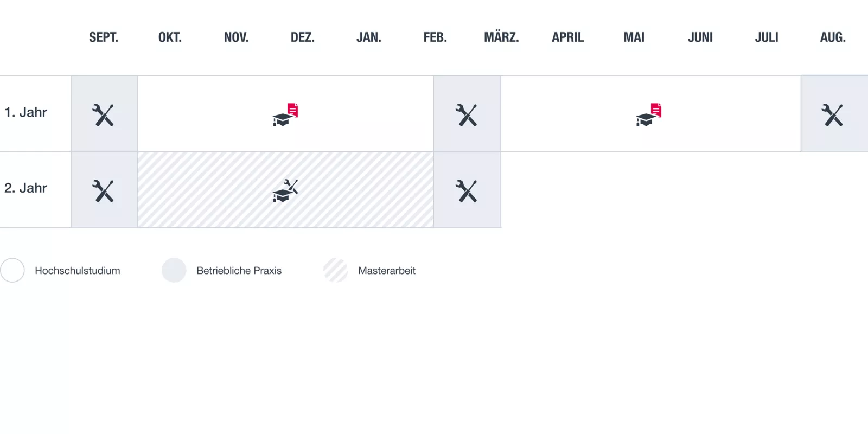Click the grey Betriebliche Praxis legend circle
Viewport: 868px width, 434px height.
click(x=174, y=270)
